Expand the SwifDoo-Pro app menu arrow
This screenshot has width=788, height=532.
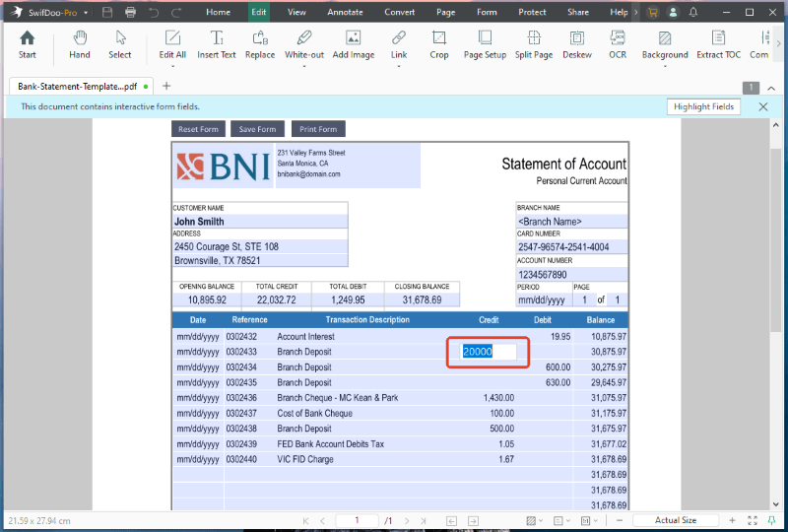point(86,13)
